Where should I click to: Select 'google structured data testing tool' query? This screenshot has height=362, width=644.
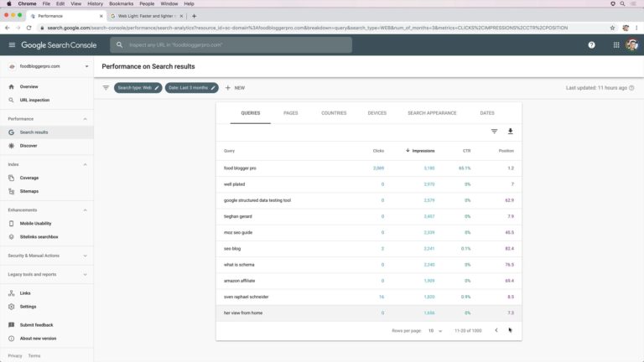369,200
